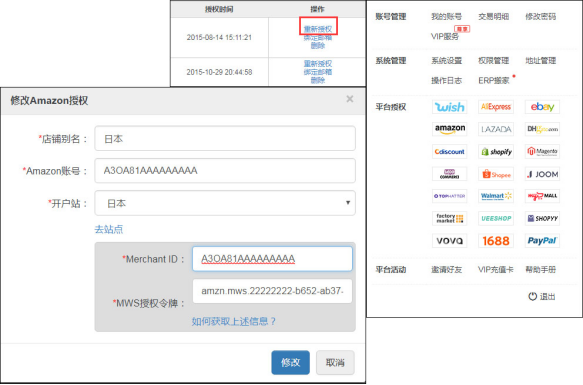Open the Shopee platform icon
The width and height of the screenshot is (583, 385).
[496, 174]
